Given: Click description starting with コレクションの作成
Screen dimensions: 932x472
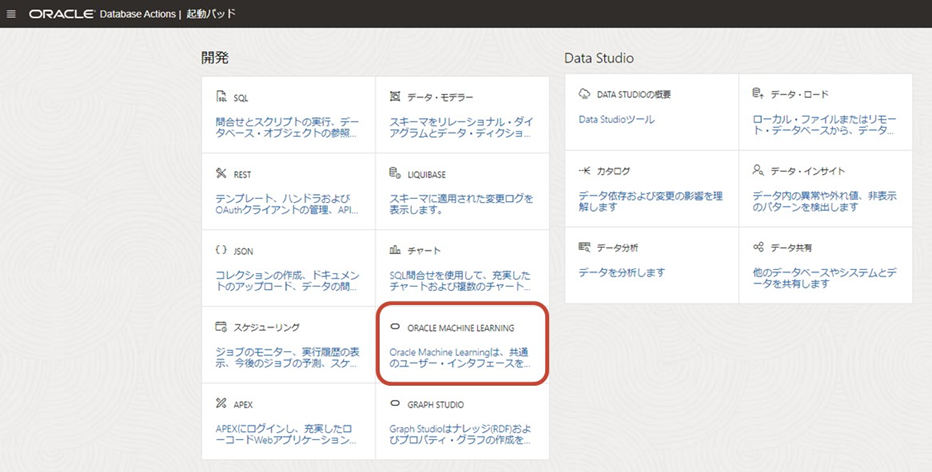Looking at the screenshot, I should 288,281.
